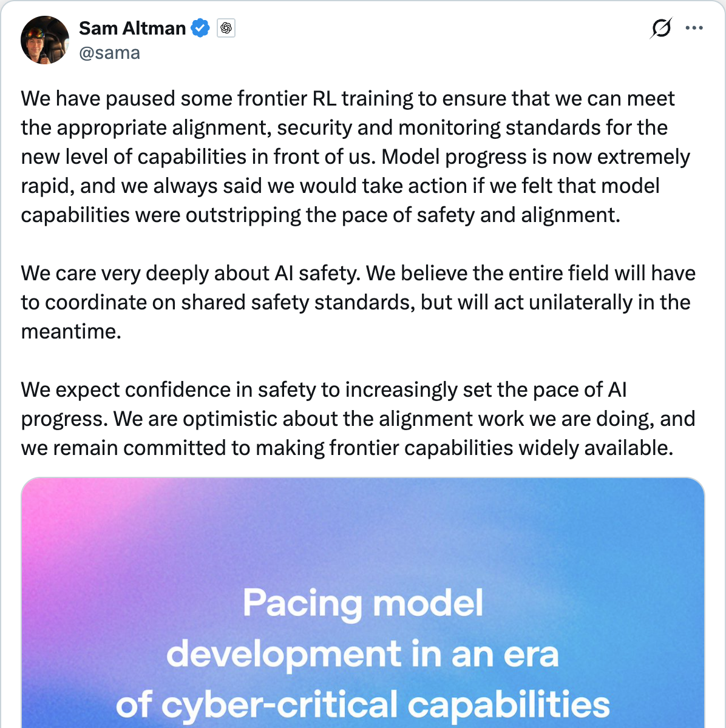Click the word 'meantime.' in the post
Viewport: 726px width, 728px height.
pos(71,331)
